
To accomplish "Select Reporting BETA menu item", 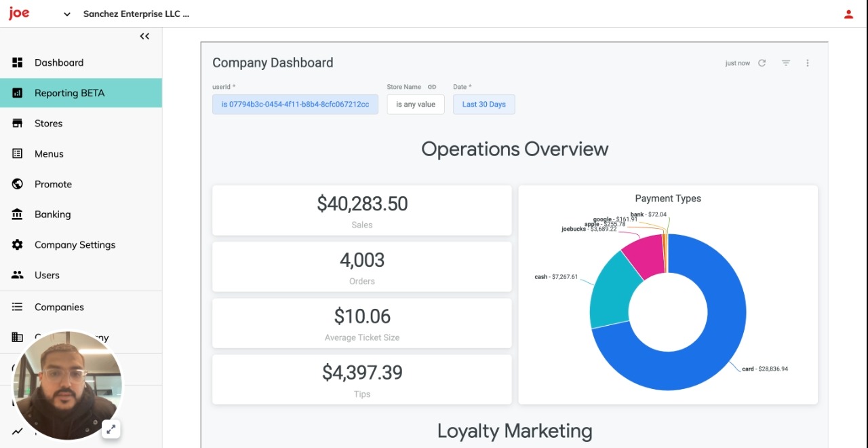I will [81, 93].
